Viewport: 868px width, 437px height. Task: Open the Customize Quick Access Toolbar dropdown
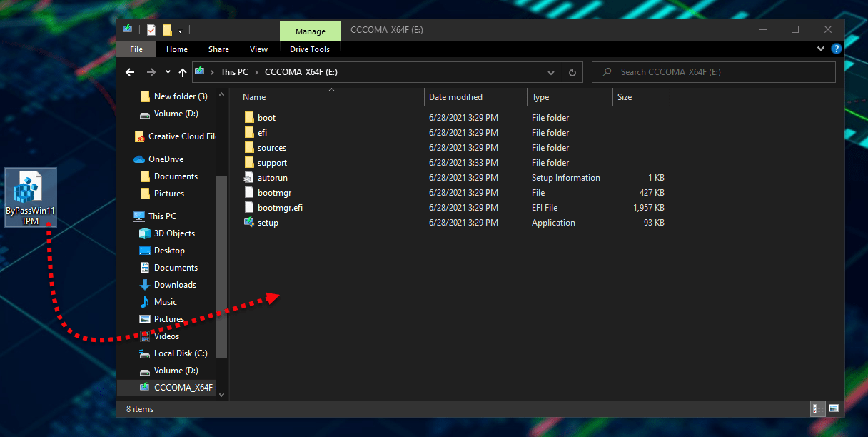point(181,30)
